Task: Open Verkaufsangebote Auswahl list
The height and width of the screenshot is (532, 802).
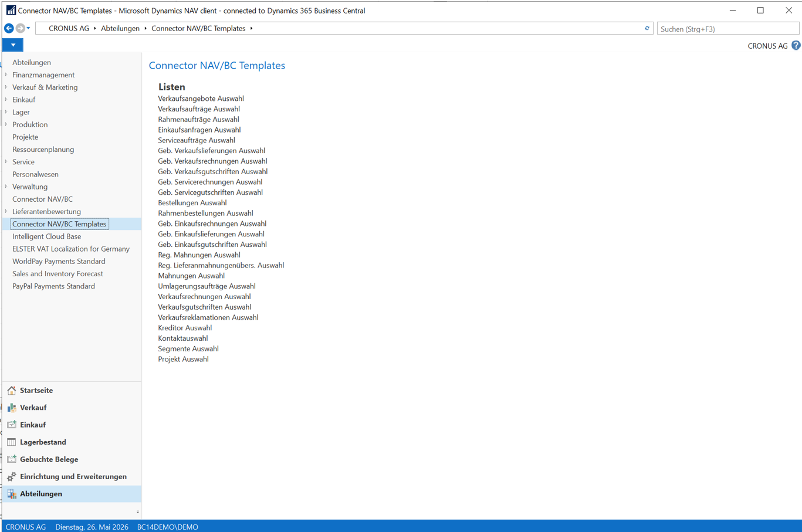Action: tap(201, 99)
